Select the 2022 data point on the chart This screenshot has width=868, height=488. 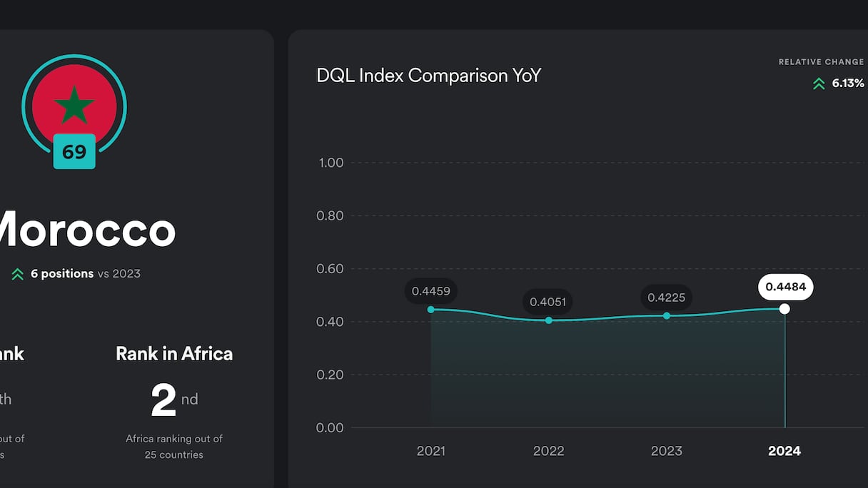pyautogui.click(x=549, y=320)
